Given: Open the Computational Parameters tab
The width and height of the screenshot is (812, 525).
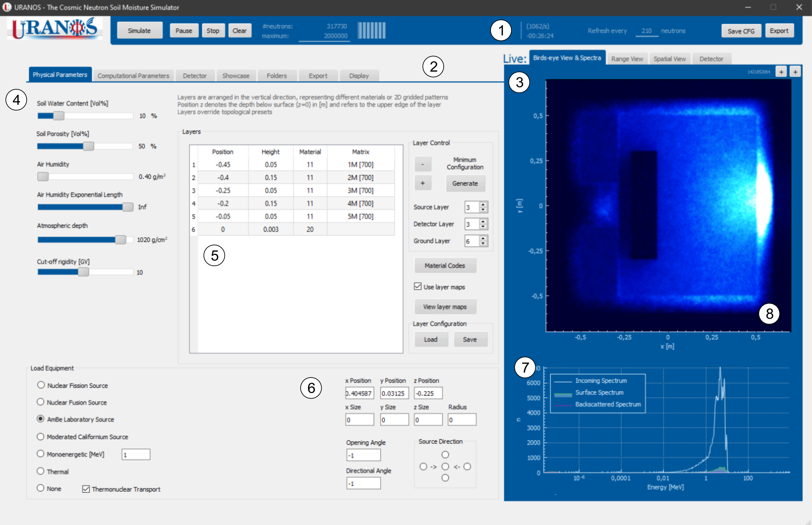Looking at the screenshot, I should (133, 76).
